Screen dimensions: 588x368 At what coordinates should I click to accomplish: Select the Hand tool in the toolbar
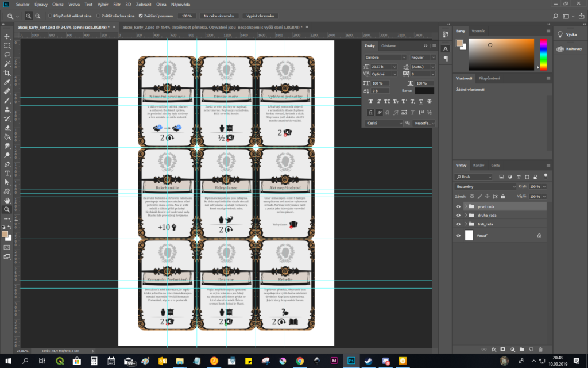7,200
